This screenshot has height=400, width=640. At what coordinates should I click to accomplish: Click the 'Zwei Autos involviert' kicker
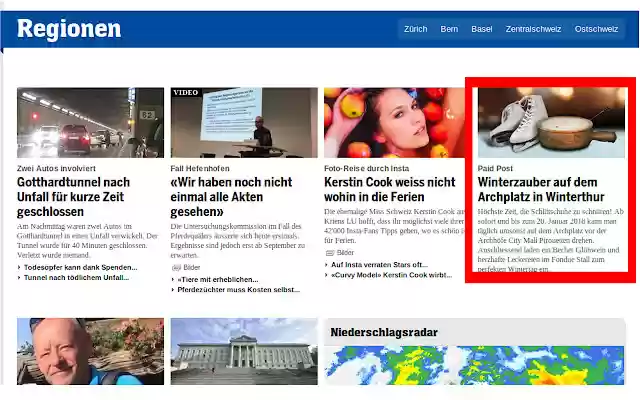56,168
